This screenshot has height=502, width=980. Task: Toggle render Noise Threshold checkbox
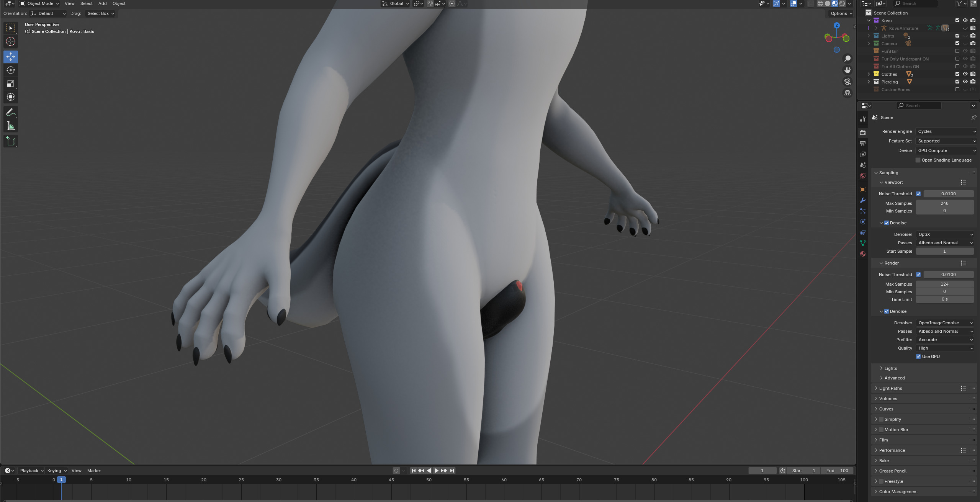click(x=918, y=275)
